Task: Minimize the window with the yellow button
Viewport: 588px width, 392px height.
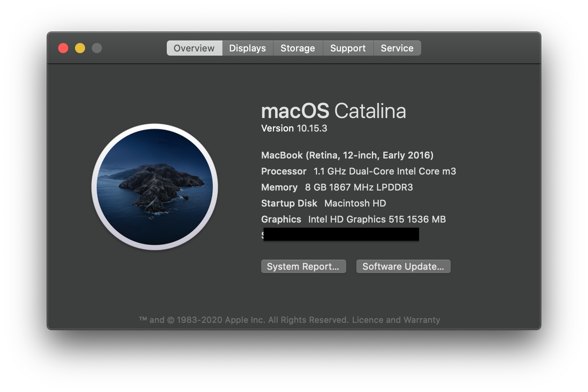Action: (x=80, y=48)
